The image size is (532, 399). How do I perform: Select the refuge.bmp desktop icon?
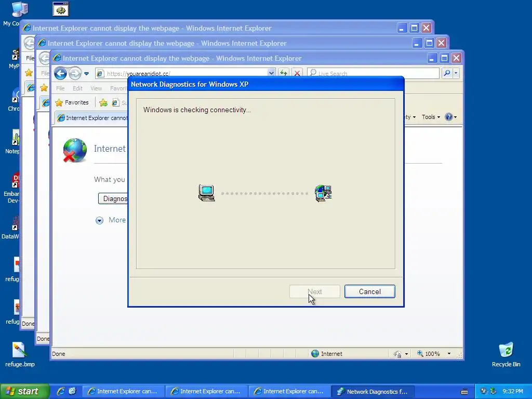coord(20,354)
